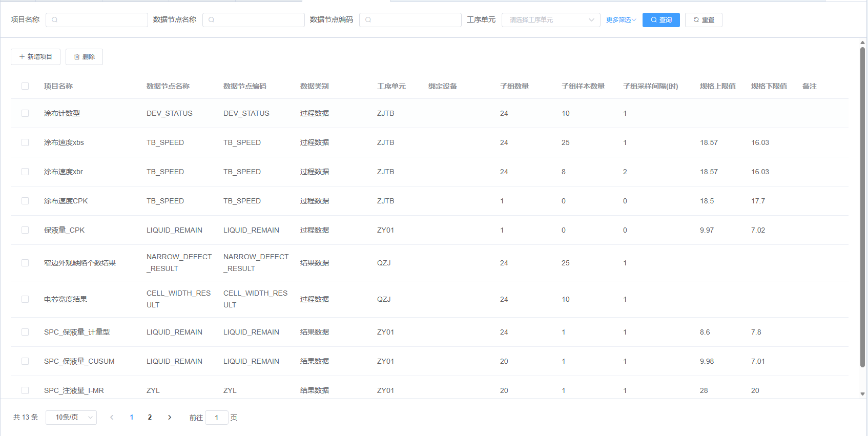Image resolution: width=868 pixels, height=436 pixels.
Task: Click upper limit 9.97 value
Action: tap(707, 230)
